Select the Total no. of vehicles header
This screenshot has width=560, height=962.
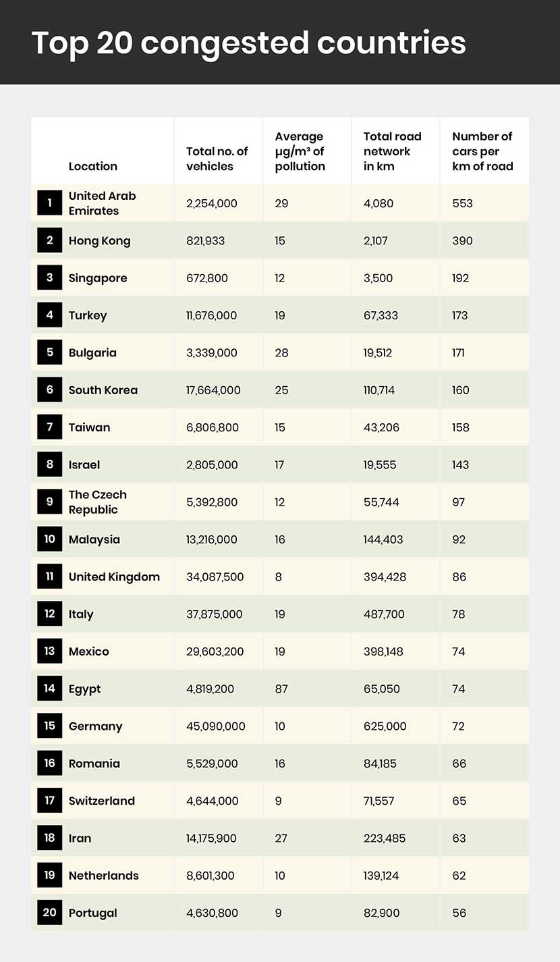[217, 159]
